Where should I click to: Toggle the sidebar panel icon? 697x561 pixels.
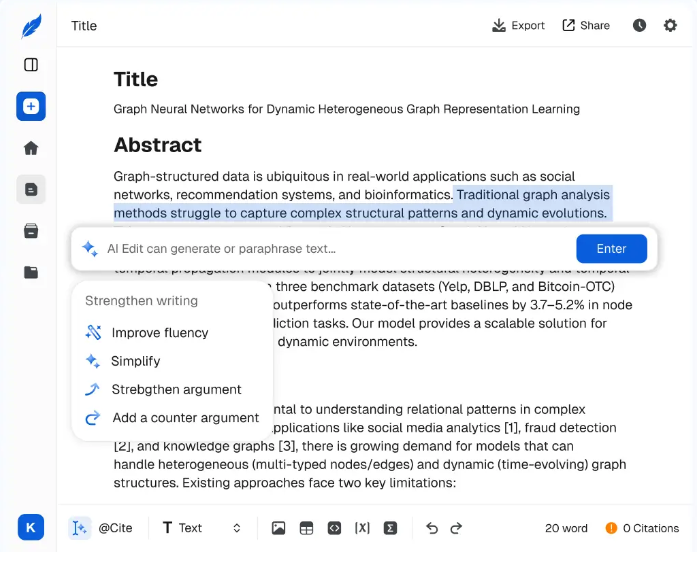point(31,65)
